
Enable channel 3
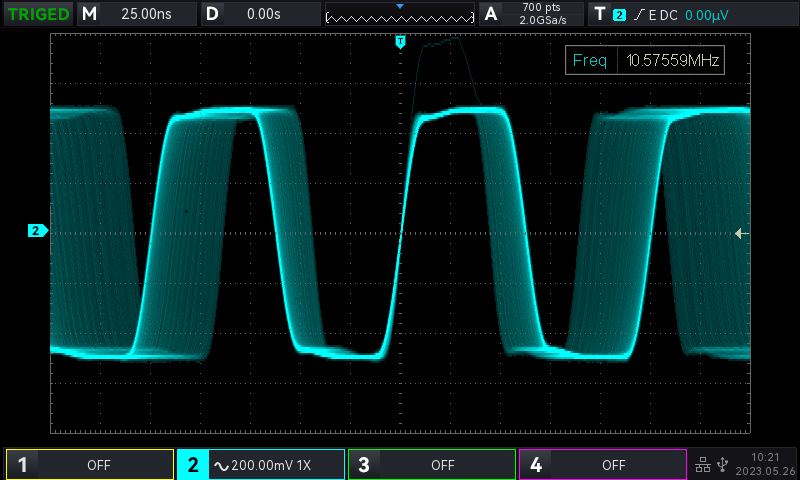[x=432, y=465]
